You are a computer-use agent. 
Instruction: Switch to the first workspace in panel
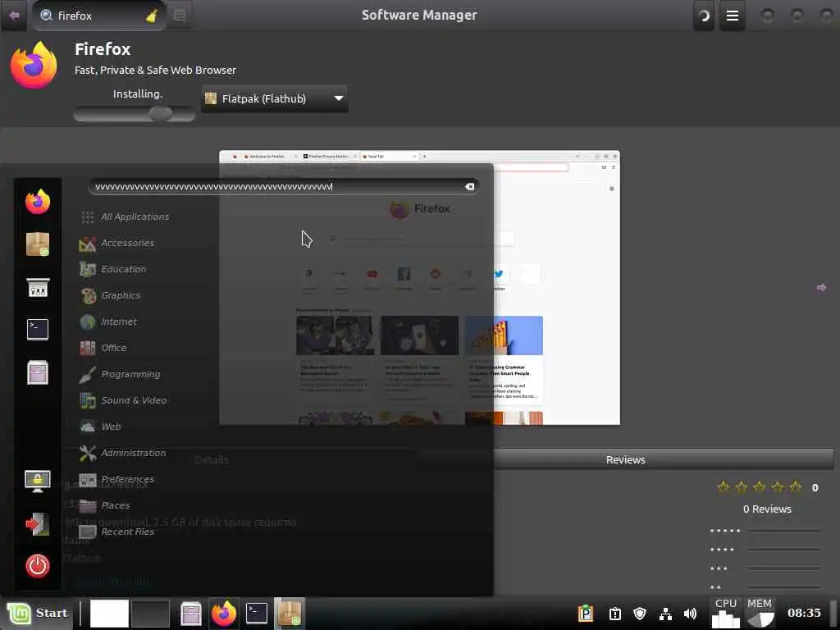click(x=109, y=614)
